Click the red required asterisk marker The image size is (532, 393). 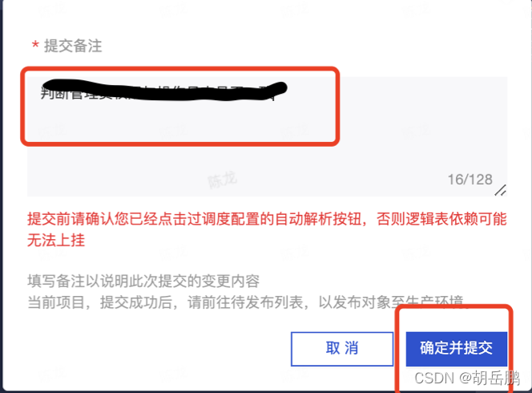(x=35, y=46)
